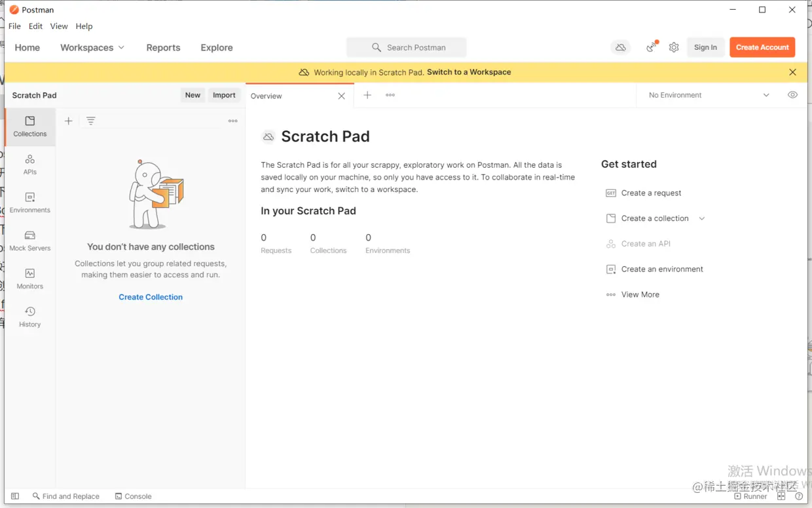Open the Edit menu
The height and width of the screenshot is (508, 812).
tap(35, 26)
